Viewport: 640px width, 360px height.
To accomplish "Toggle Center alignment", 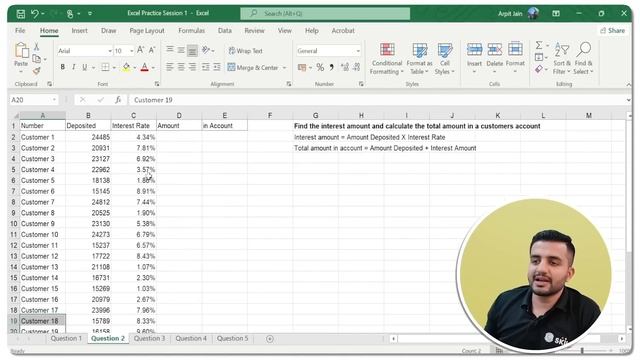I will click(181, 67).
